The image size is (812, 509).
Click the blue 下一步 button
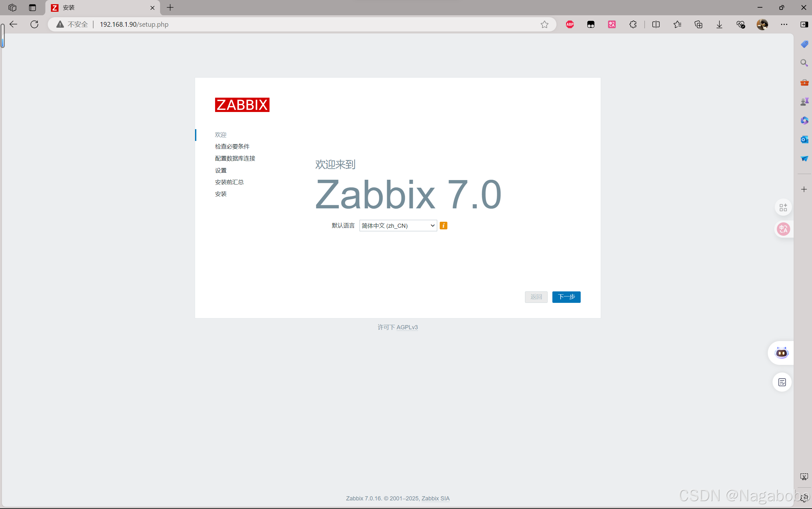566,297
